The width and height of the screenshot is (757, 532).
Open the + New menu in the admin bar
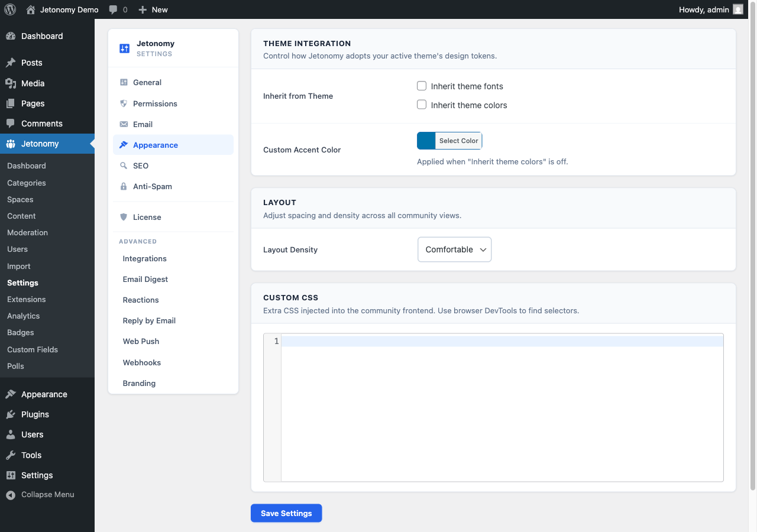coord(153,9)
